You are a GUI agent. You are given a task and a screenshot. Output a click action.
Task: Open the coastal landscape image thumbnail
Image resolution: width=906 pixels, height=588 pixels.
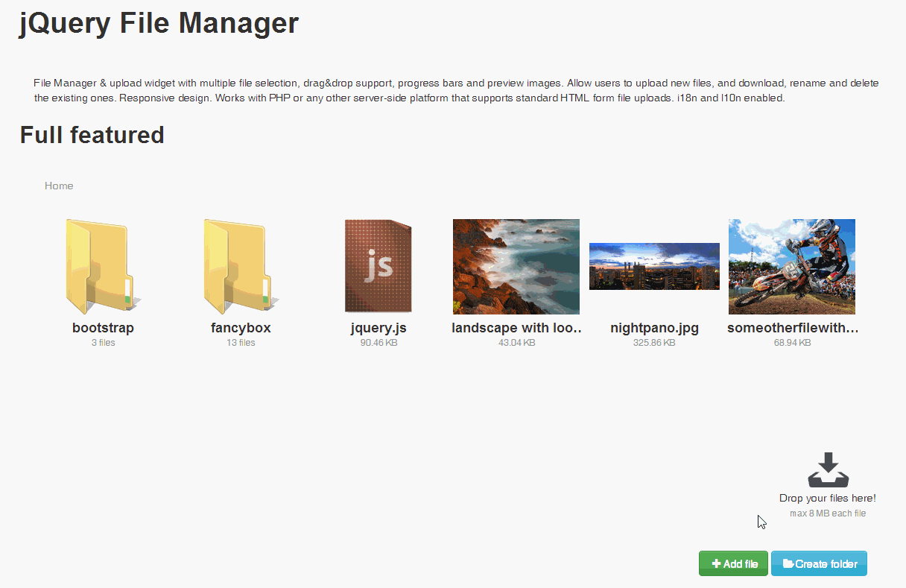[516, 266]
